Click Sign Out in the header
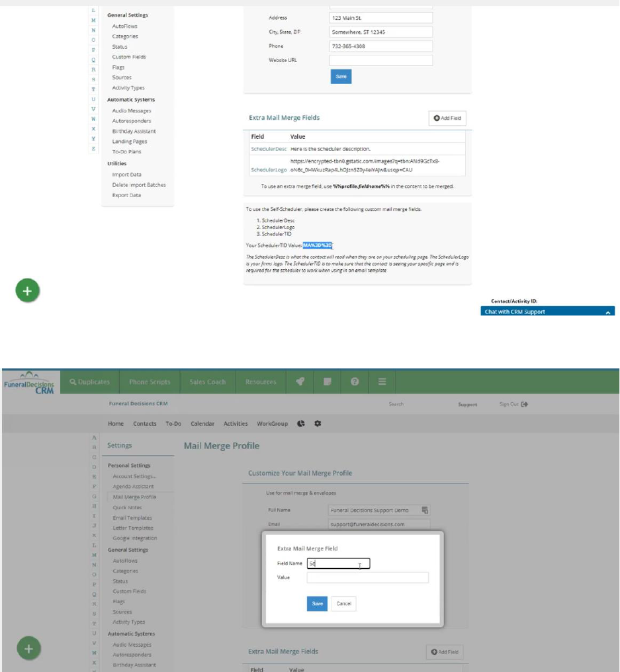Image resolution: width=620 pixels, height=672 pixels. click(513, 404)
